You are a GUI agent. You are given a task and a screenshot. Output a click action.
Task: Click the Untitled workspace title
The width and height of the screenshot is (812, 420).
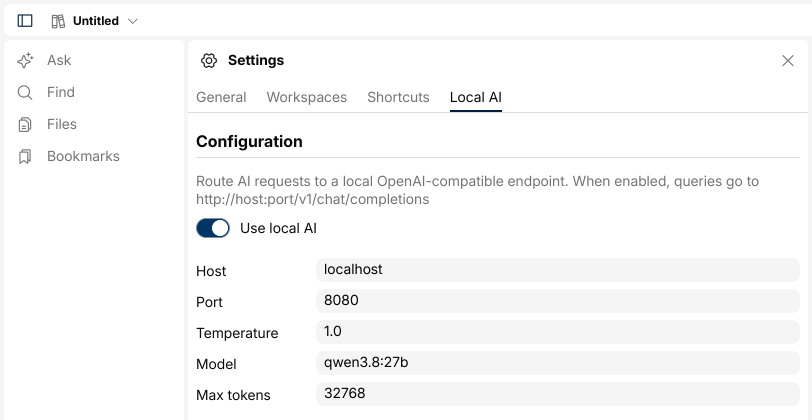pos(96,21)
